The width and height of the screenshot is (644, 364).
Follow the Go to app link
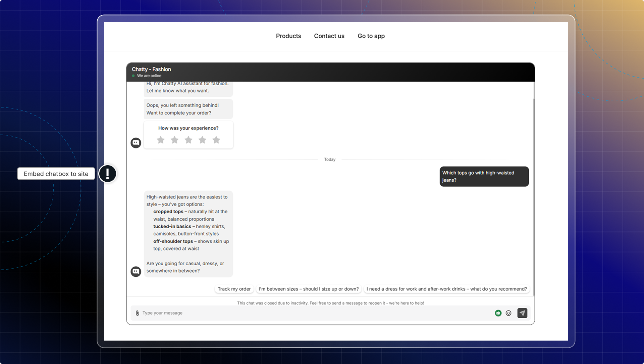371,36
